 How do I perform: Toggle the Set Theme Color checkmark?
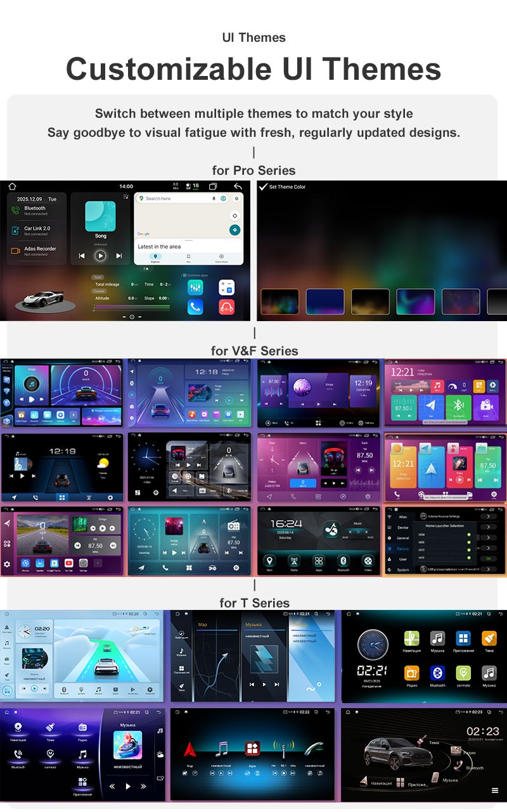263,187
